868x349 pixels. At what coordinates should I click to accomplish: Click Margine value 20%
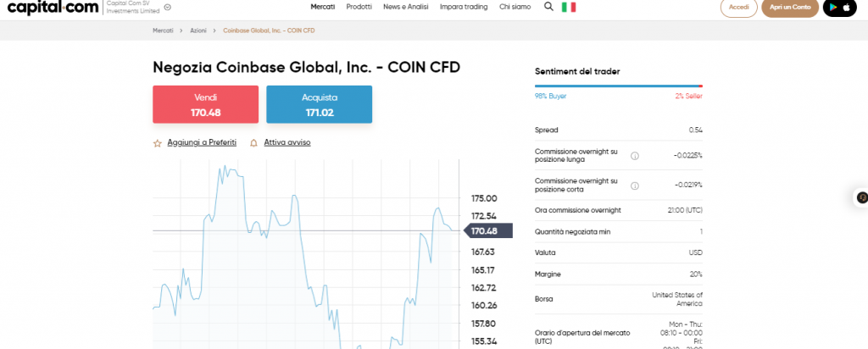697,274
